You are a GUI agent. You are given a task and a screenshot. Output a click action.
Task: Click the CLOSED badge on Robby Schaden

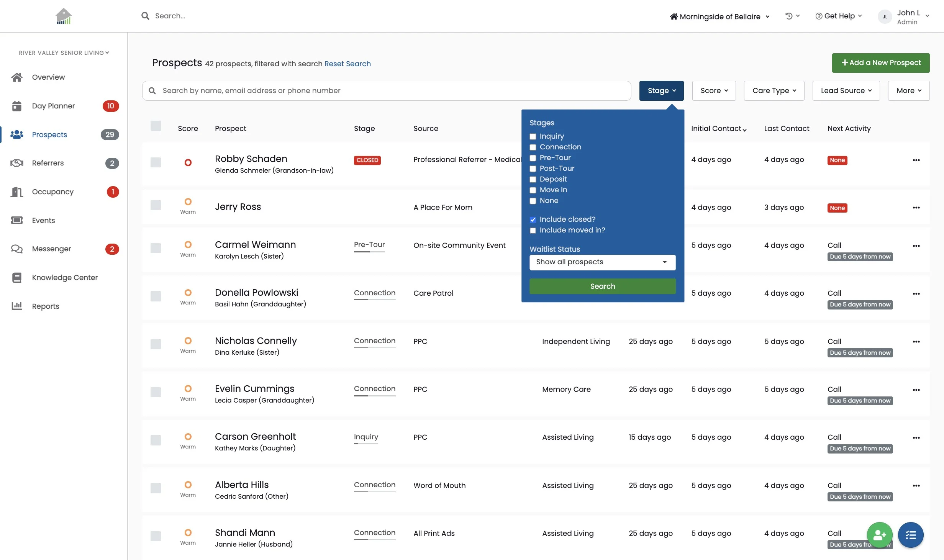[x=367, y=160]
